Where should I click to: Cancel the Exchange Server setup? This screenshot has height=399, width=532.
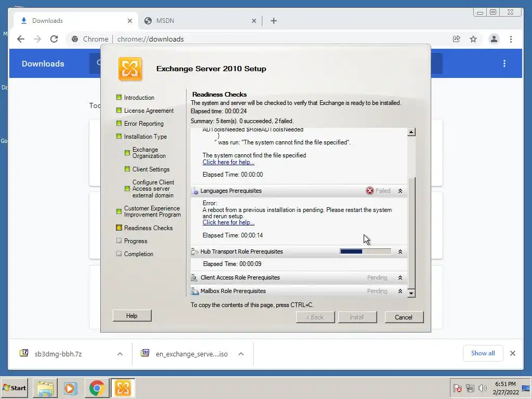(x=404, y=317)
